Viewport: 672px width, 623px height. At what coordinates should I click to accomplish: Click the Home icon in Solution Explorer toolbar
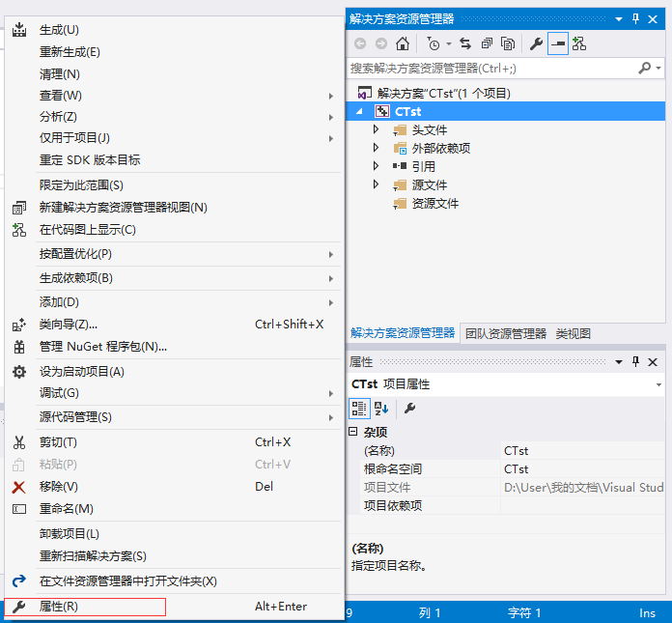[402, 43]
